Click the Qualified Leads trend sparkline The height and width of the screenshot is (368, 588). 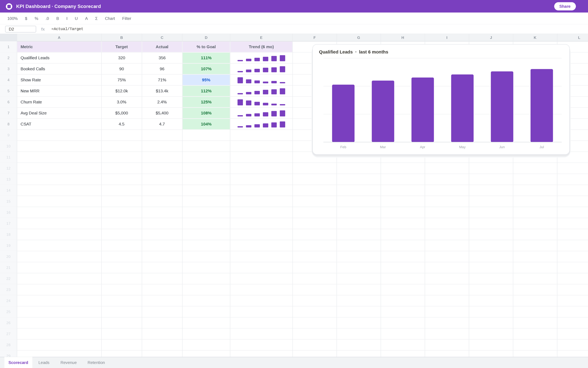tap(261, 58)
